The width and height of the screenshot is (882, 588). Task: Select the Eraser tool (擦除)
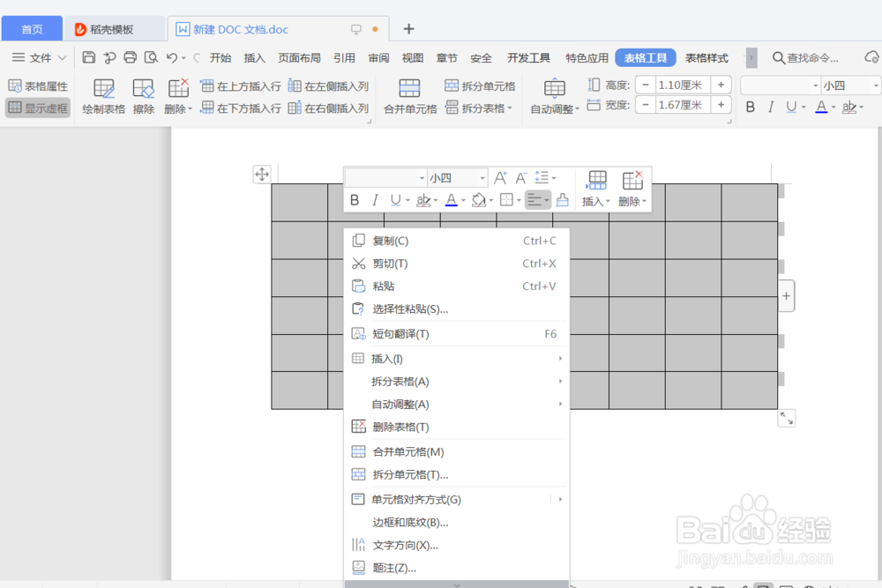coord(144,97)
